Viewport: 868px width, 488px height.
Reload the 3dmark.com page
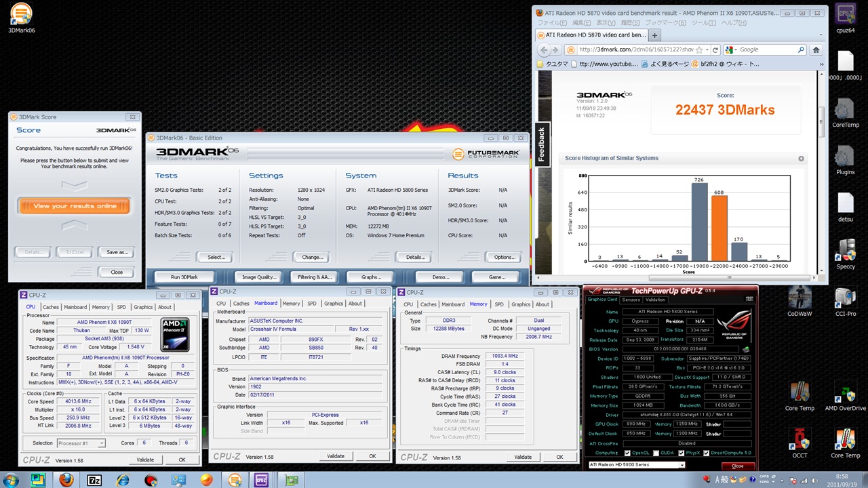point(715,49)
